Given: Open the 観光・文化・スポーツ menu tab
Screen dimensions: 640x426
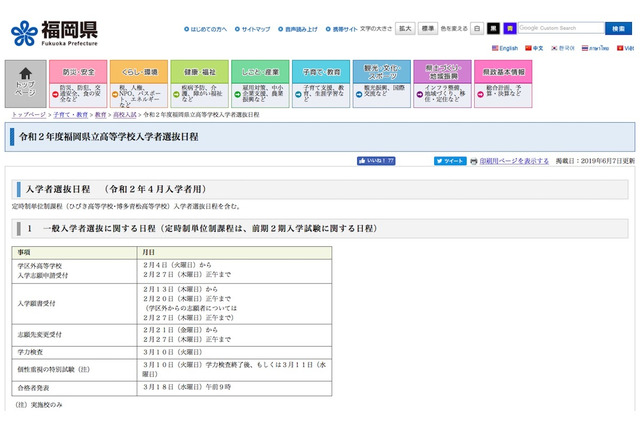Looking at the screenshot, I should pyautogui.click(x=382, y=72).
